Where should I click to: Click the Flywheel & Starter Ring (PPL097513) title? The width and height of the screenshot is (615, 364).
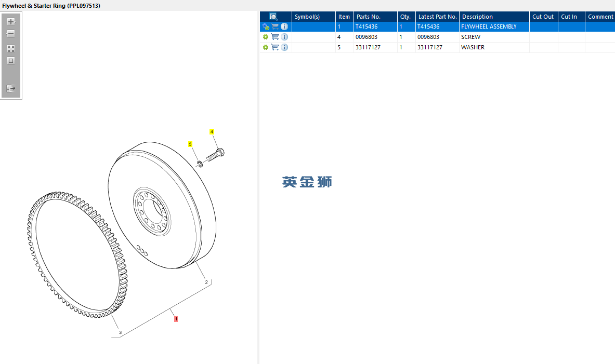pyautogui.click(x=51, y=6)
